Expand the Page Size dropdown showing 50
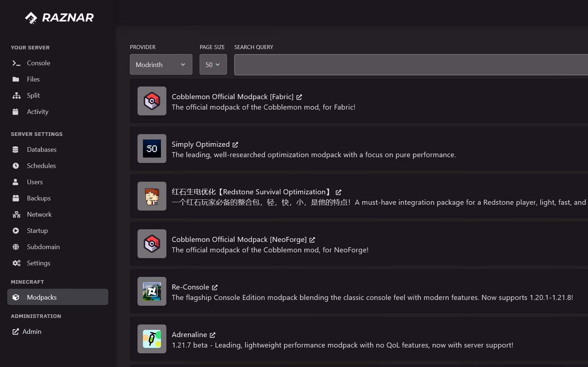588x367 pixels. tap(213, 65)
